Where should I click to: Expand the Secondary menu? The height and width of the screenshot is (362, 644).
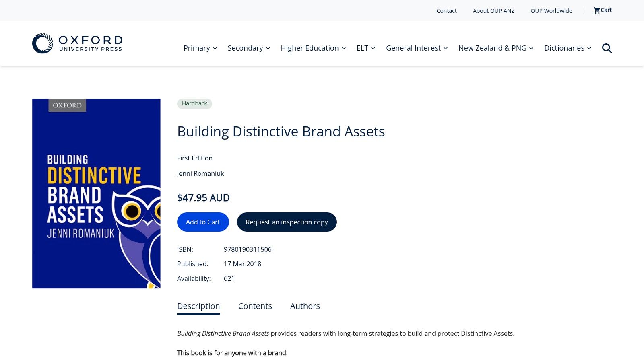(x=249, y=48)
